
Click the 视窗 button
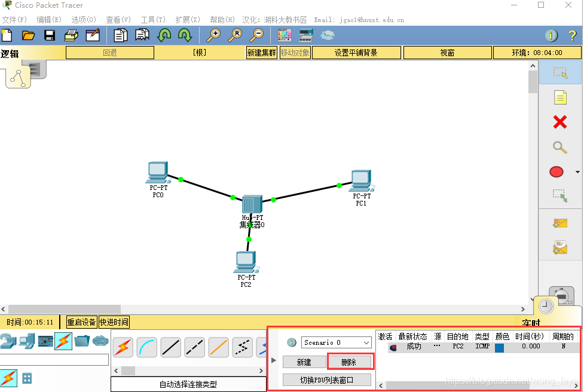pos(447,53)
